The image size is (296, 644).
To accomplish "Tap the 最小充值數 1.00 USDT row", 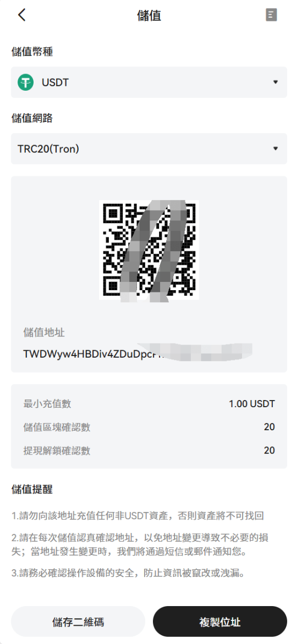I will [x=149, y=404].
